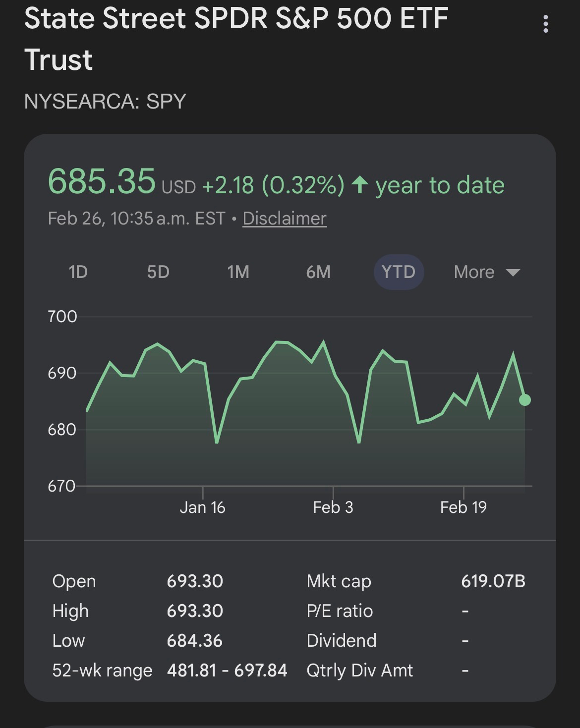Image resolution: width=580 pixels, height=728 pixels.
Task: Click the green upward arrow icon
Action: [359, 185]
